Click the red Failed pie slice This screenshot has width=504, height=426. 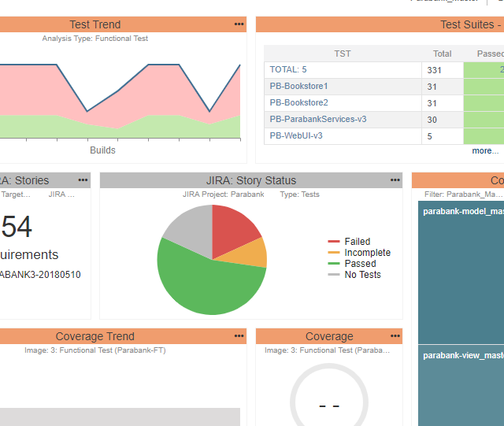[x=233, y=230]
